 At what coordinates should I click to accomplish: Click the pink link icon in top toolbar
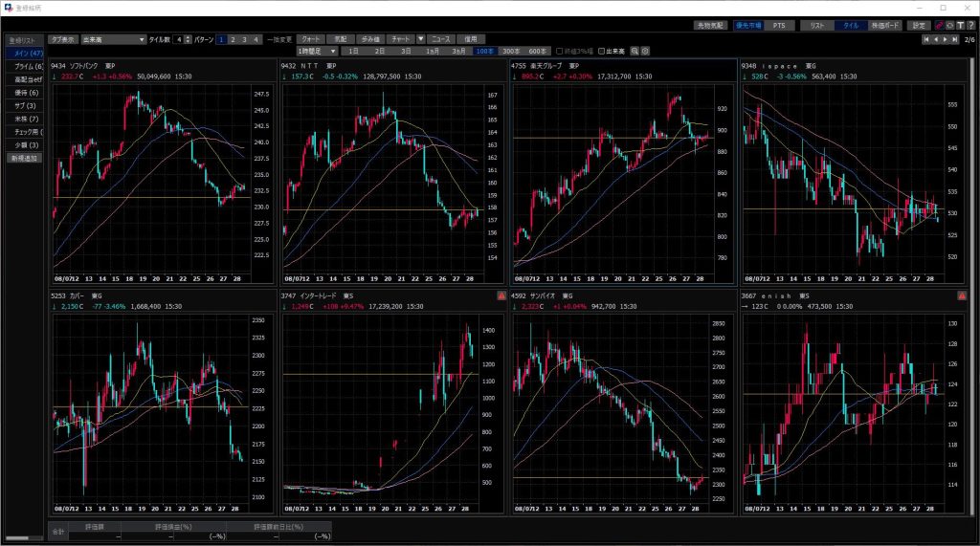pos(938,25)
